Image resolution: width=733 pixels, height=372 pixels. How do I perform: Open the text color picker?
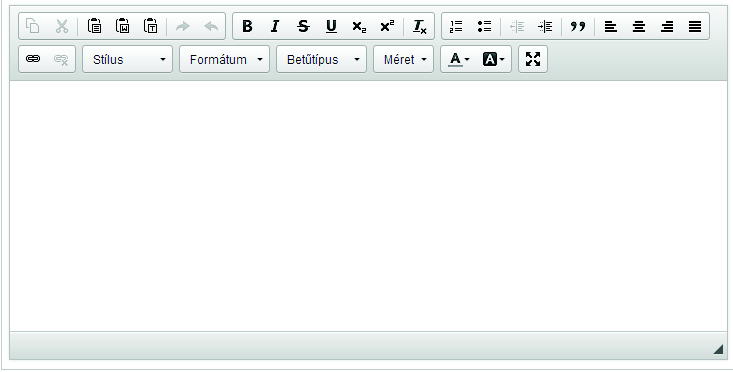(x=459, y=59)
